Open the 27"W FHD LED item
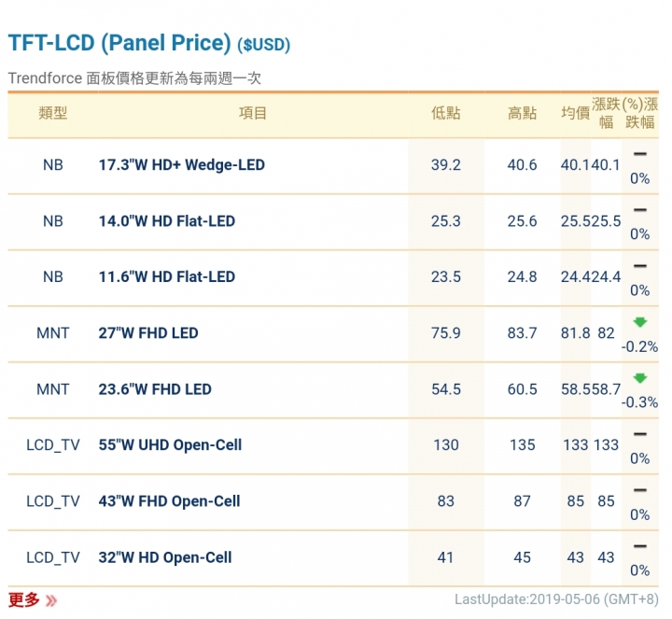Image resolution: width=672 pixels, height=619 pixels. tap(148, 333)
